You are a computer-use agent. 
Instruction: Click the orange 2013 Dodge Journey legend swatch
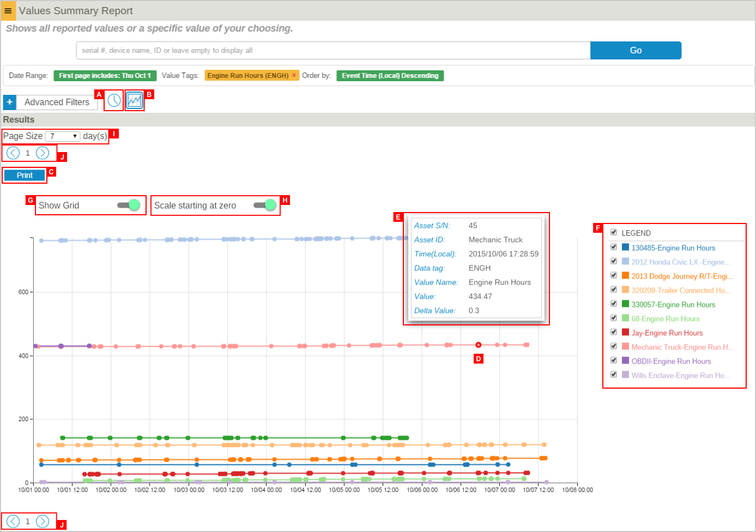click(625, 275)
